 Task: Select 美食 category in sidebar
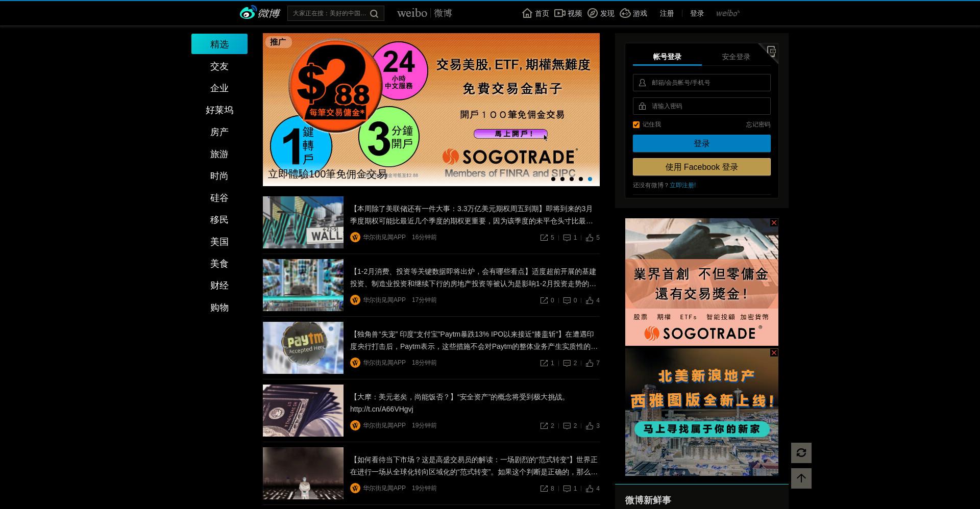pos(219,264)
